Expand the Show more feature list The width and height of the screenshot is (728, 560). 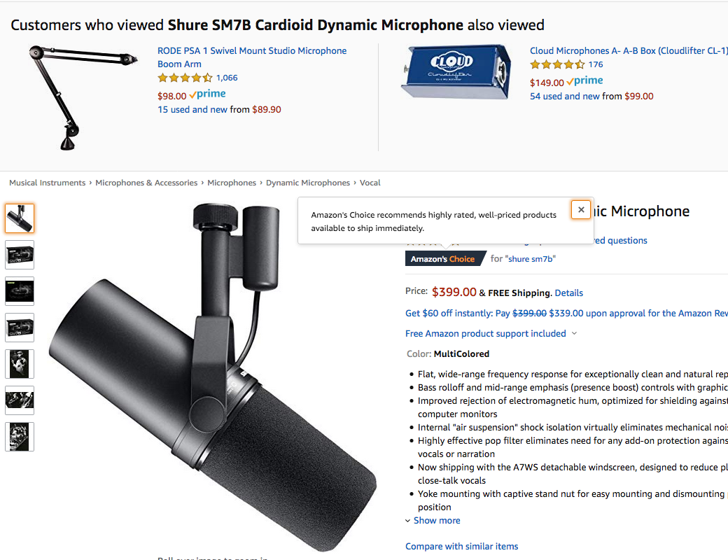[x=436, y=521]
